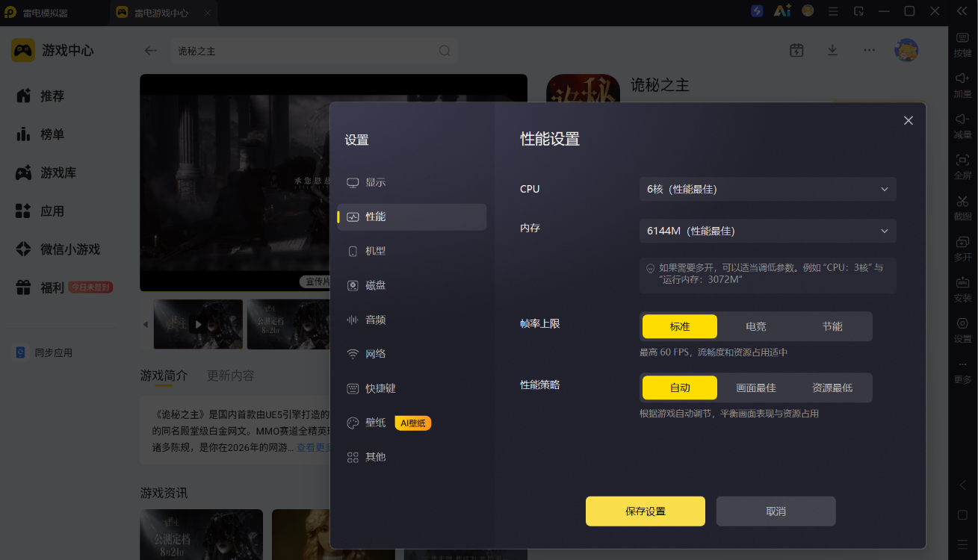Choose the 自动 performance strategy
Viewport: 978px width, 560px height.
(680, 388)
